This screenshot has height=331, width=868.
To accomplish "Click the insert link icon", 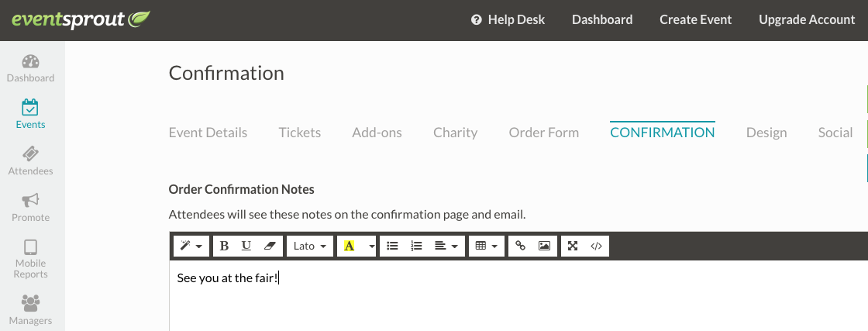I will pos(521,246).
